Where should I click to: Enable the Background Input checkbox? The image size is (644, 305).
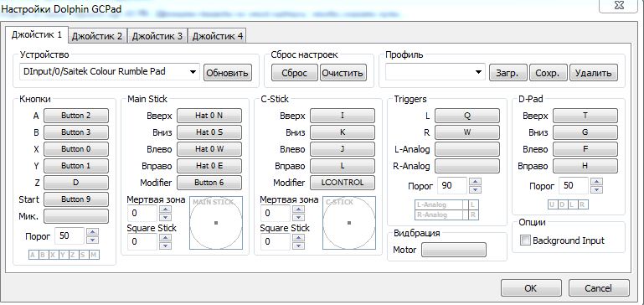525,240
